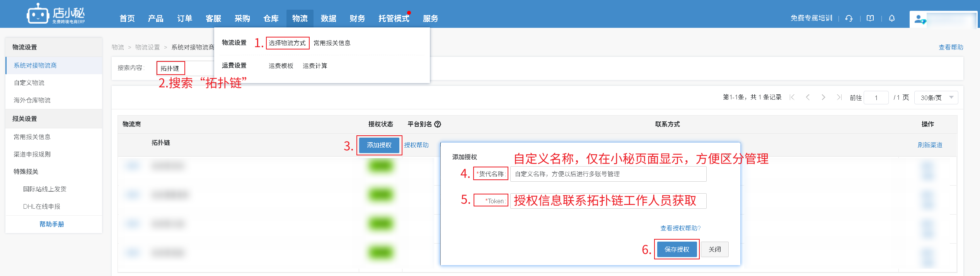Screen dimensions: 980x276
Task: Click 免费专属培训 link
Action: (x=811, y=18)
